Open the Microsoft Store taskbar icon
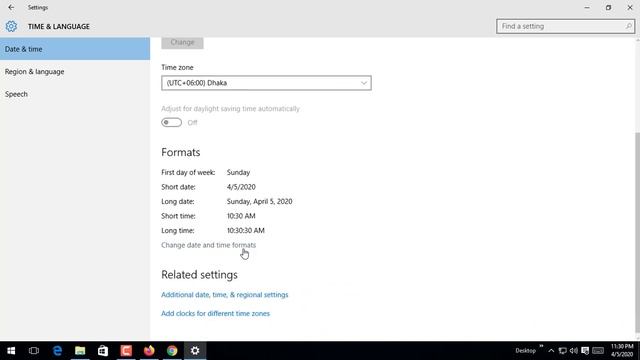Image resolution: width=640 pixels, height=360 pixels. tap(103, 351)
